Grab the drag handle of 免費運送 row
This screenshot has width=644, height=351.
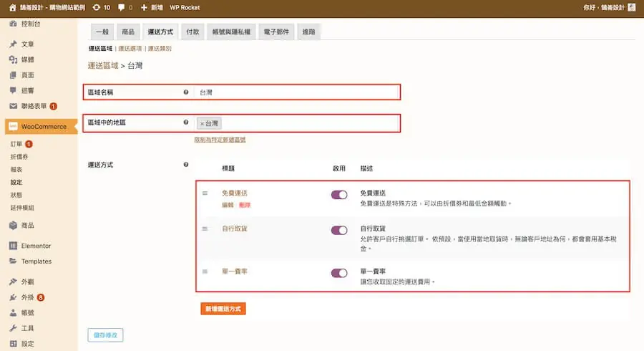pyautogui.click(x=205, y=193)
